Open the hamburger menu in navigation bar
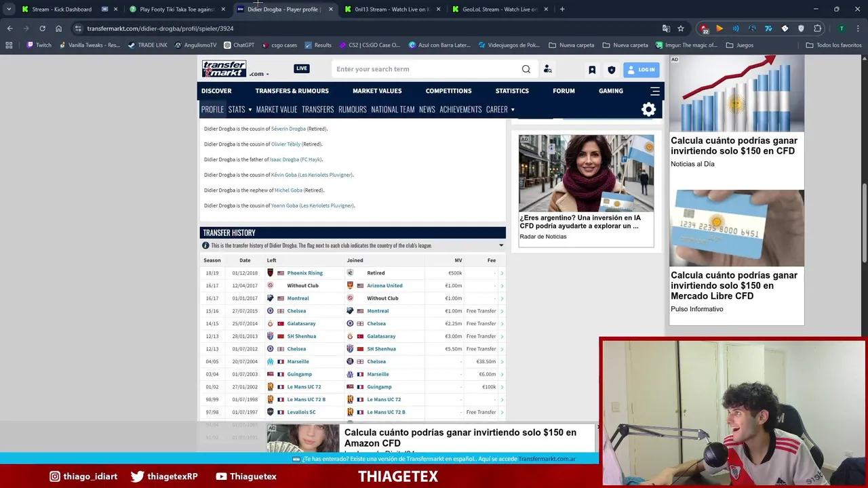Screen dimensions: 868x488 655,91
